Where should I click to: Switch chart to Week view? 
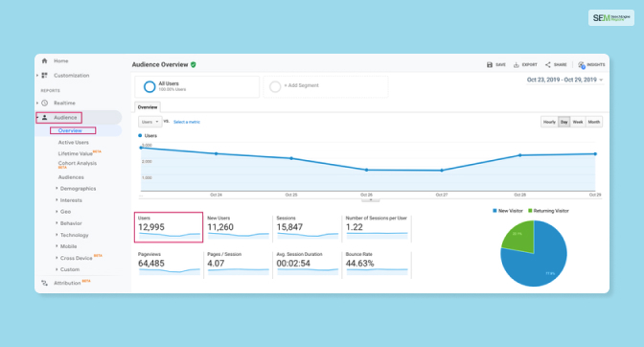click(x=578, y=122)
